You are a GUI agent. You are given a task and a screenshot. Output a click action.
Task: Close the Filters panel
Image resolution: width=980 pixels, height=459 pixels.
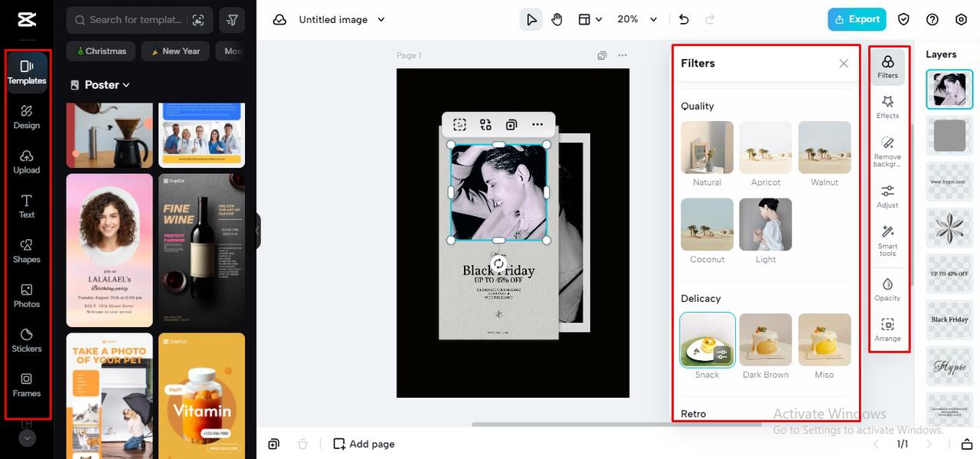click(x=844, y=64)
